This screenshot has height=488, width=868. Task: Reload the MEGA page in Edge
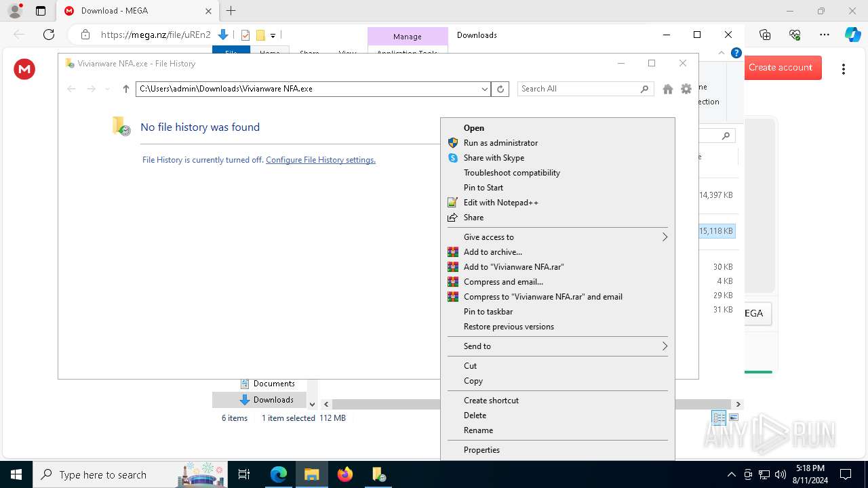tap(49, 35)
